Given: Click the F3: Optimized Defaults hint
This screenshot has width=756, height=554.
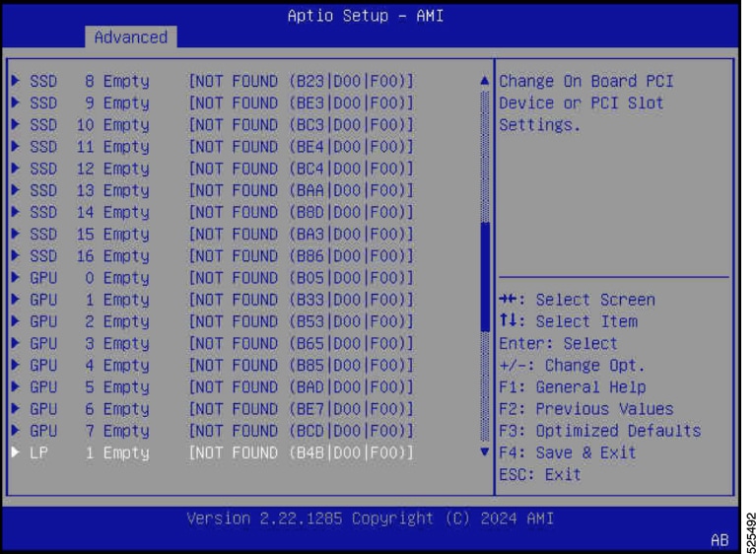Looking at the screenshot, I should tap(600, 431).
